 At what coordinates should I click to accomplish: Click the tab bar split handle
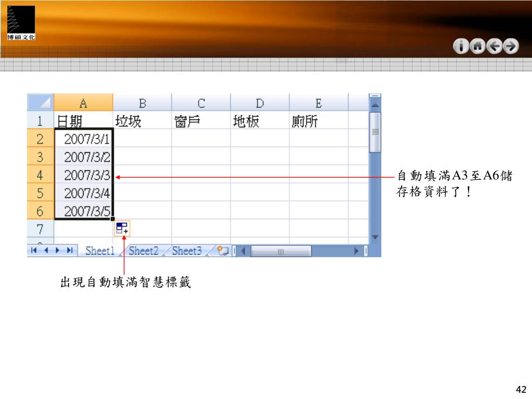pyautogui.click(x=234, y=251)
